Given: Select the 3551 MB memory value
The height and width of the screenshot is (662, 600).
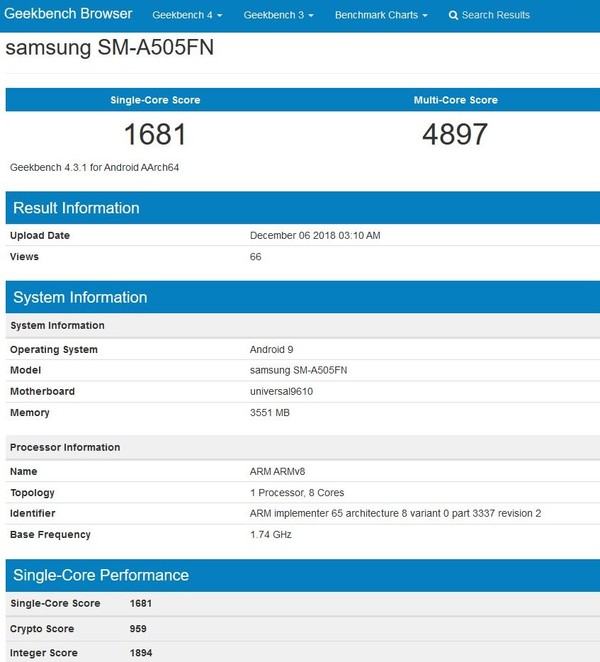Looking at the screenshot, I should (x=269, y=412).
